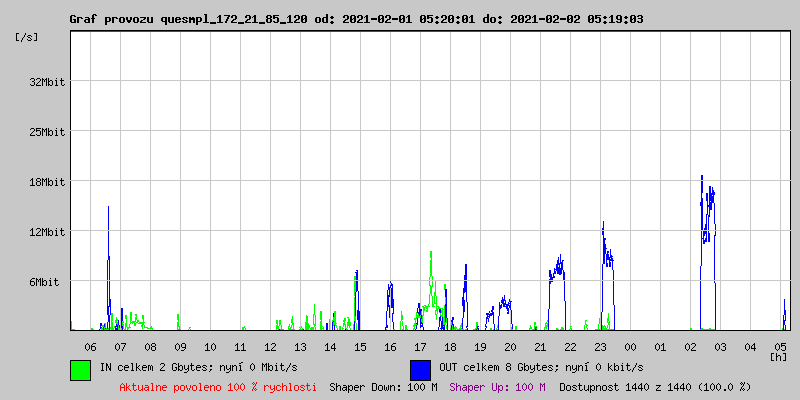800x400 pixels.
Task: Click the 12Mbit y-axis label
Action: (x=47, y=232)
